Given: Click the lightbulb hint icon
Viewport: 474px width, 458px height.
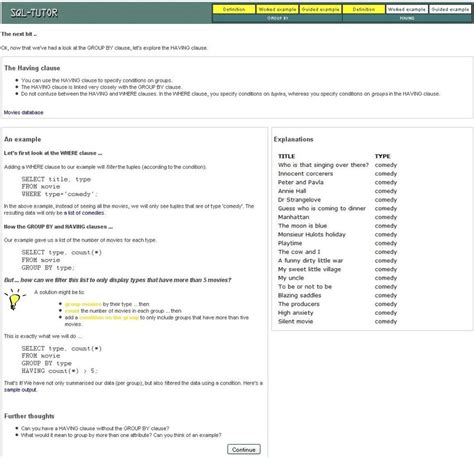Looking at the screenshot, I should 14,299.
